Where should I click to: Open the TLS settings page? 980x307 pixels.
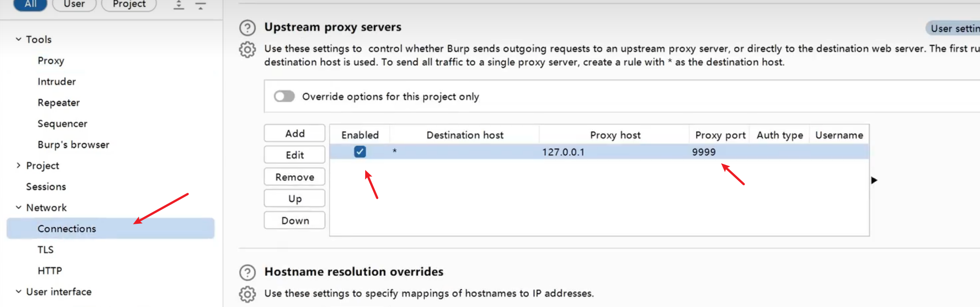(x=45, y=250)
